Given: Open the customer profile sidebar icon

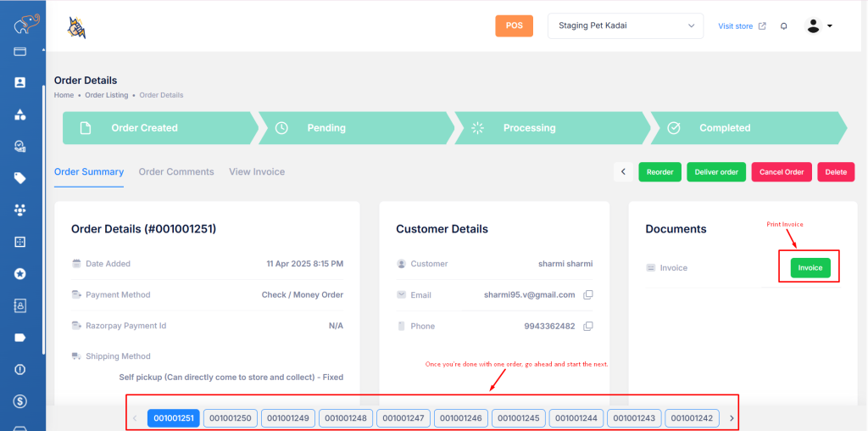Looking at the screenshot, I should pyautogui.click(x=20, y=82).
